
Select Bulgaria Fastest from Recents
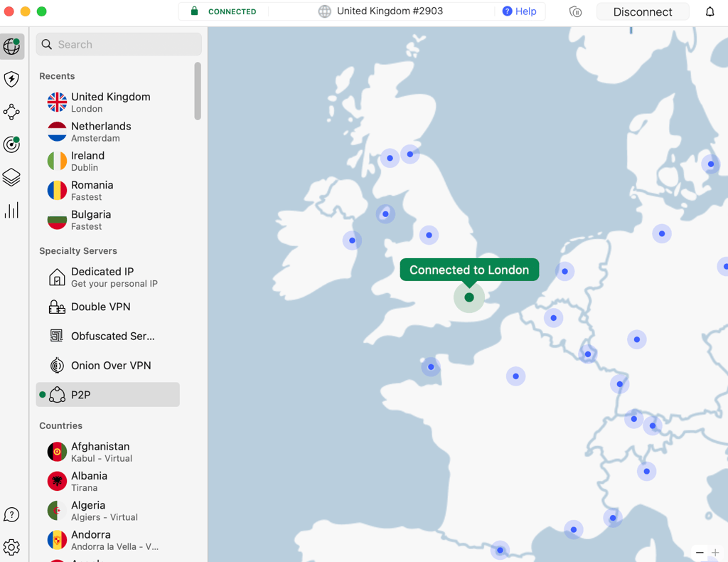[x=108, y=220]
